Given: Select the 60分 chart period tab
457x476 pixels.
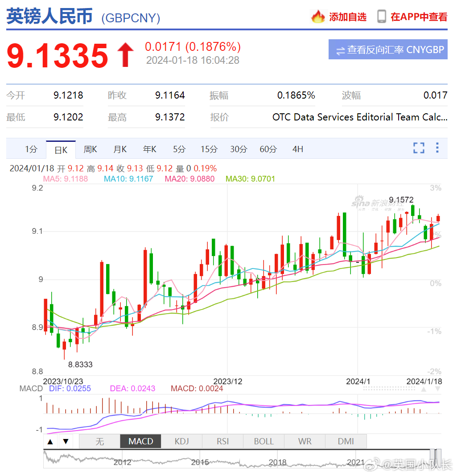Looking at the screenshot, I should [268, 149].
